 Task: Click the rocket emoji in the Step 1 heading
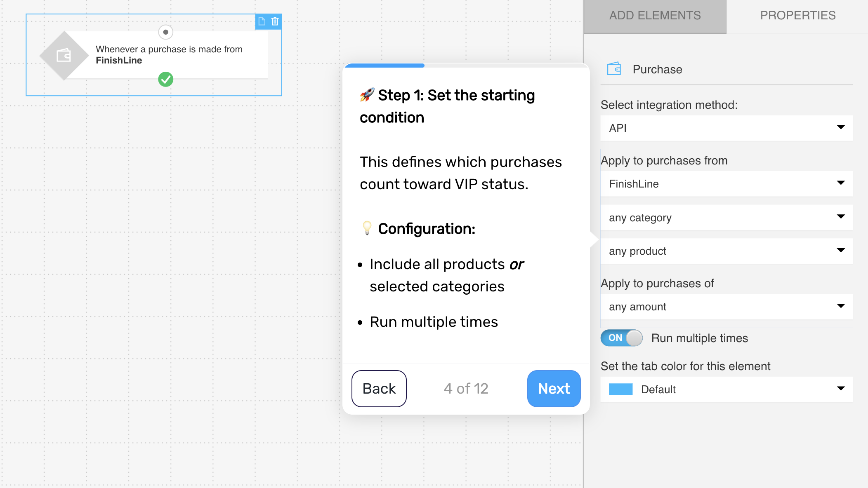(x=367, y=95)
